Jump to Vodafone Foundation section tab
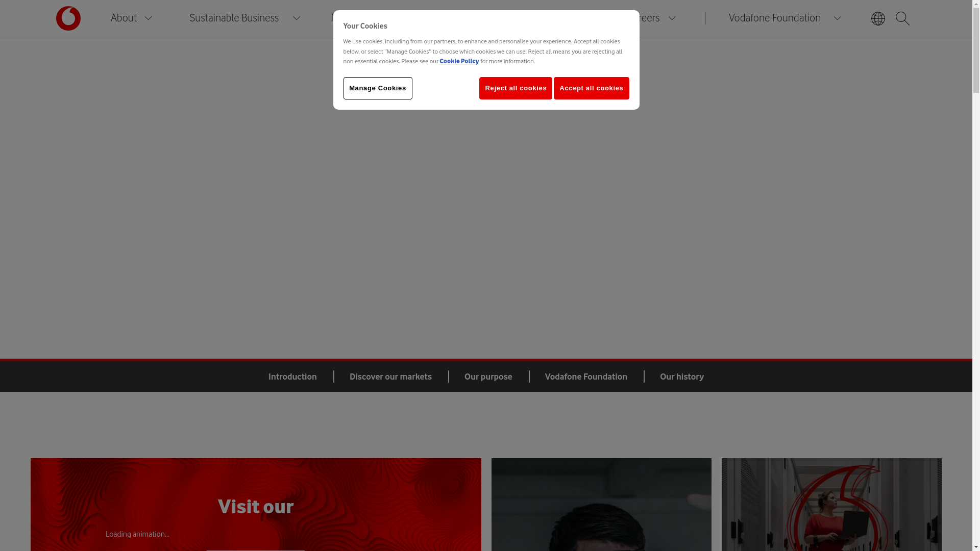The width and height of the screenshot is (980, 551). [586, 377]
